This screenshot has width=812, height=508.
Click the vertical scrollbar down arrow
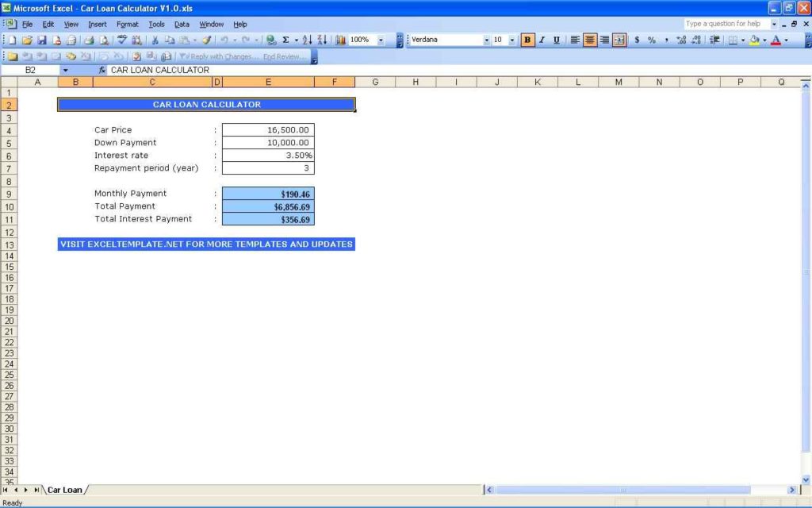coord(806,479)
